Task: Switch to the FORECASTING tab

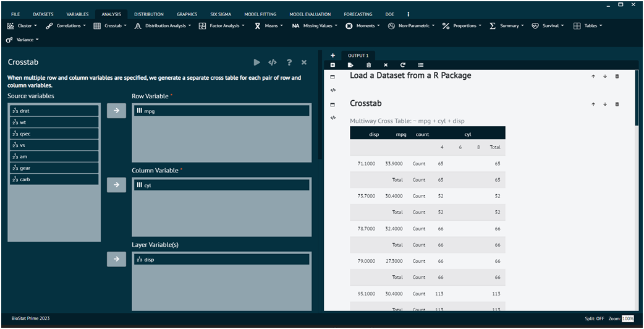Action: [358, 14]
